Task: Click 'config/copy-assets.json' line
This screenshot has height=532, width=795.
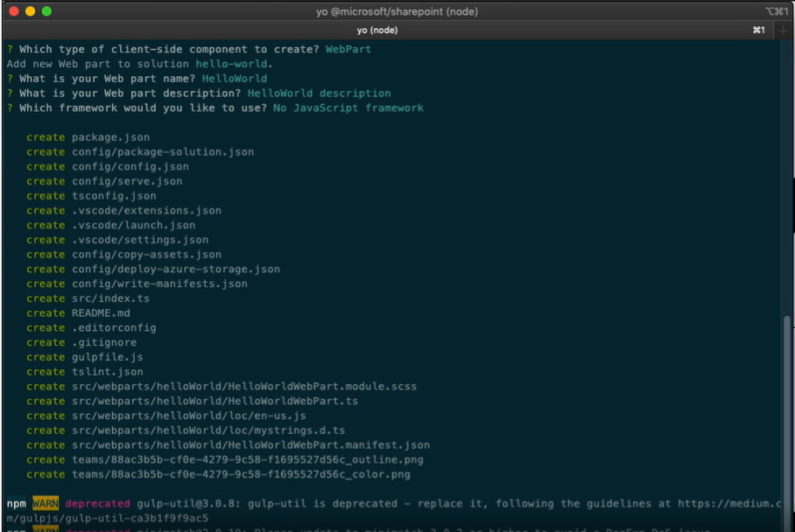Action: coord(146,255)
